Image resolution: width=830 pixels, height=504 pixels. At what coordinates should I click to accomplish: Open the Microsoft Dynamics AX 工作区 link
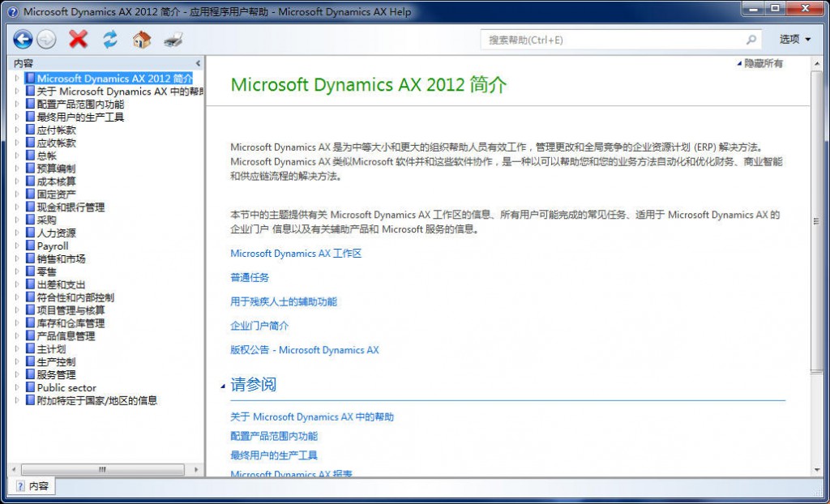pyautogui.click(x=296, y=254)
